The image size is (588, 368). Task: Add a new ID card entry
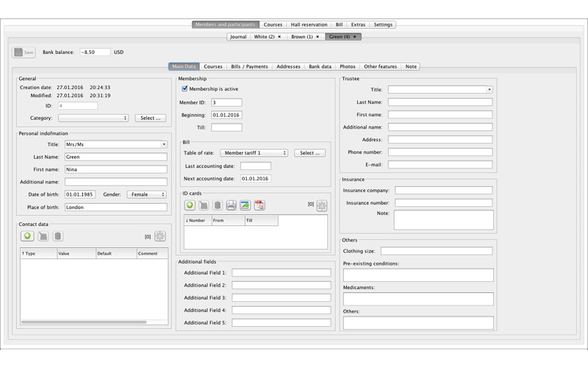click(x=190, y=205)
